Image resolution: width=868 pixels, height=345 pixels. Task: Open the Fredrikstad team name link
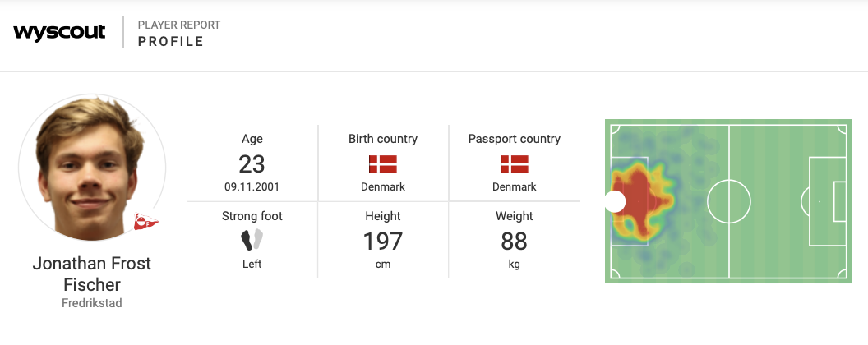tap(92, 303)
